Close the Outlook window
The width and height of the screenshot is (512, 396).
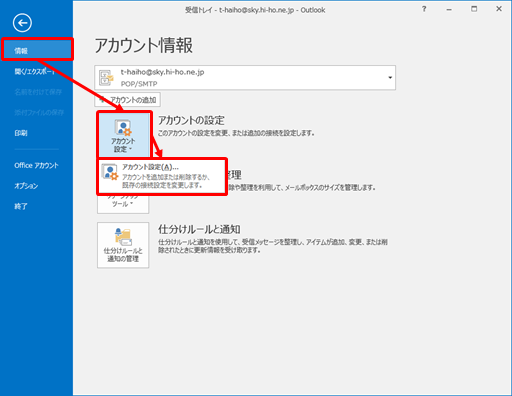(499, 9)
